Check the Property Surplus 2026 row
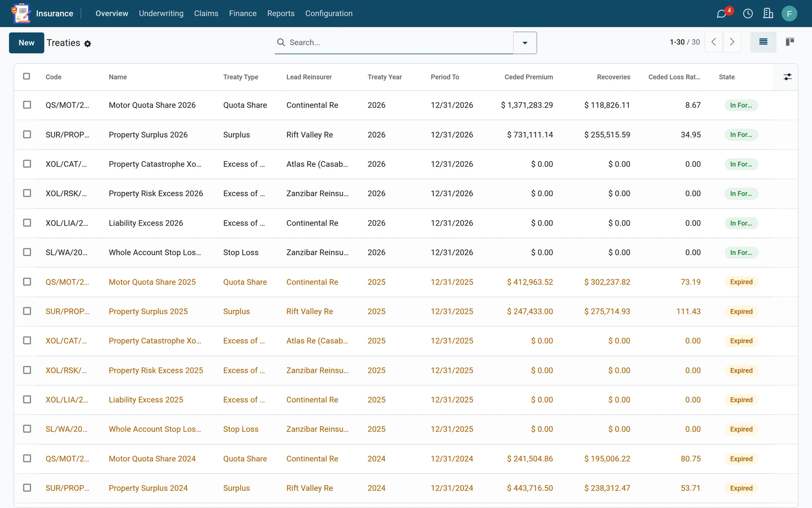The width and height of the screenshot is (812, 508). click(x=27, y=134)
